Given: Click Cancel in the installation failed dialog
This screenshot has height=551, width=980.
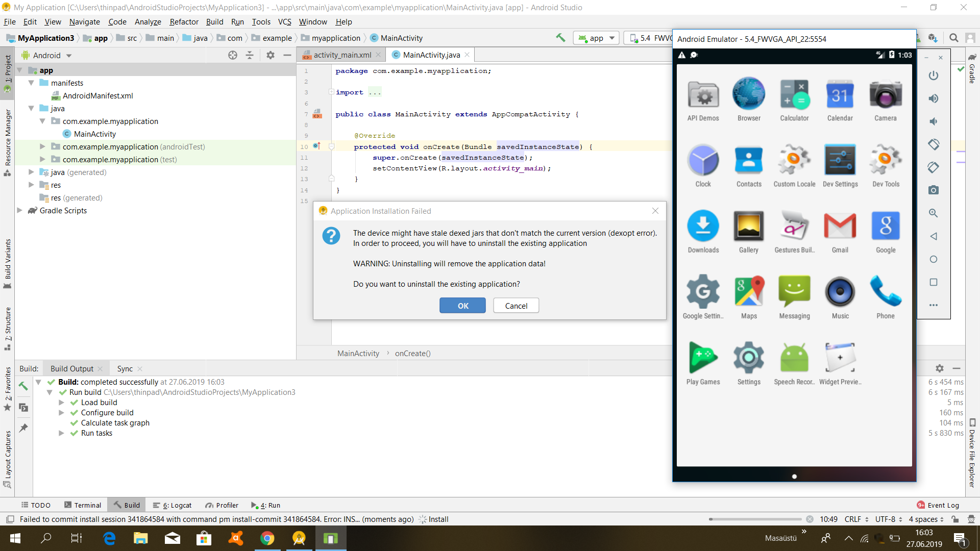Looking at the screenshot, I should click(x=516, y=306).
